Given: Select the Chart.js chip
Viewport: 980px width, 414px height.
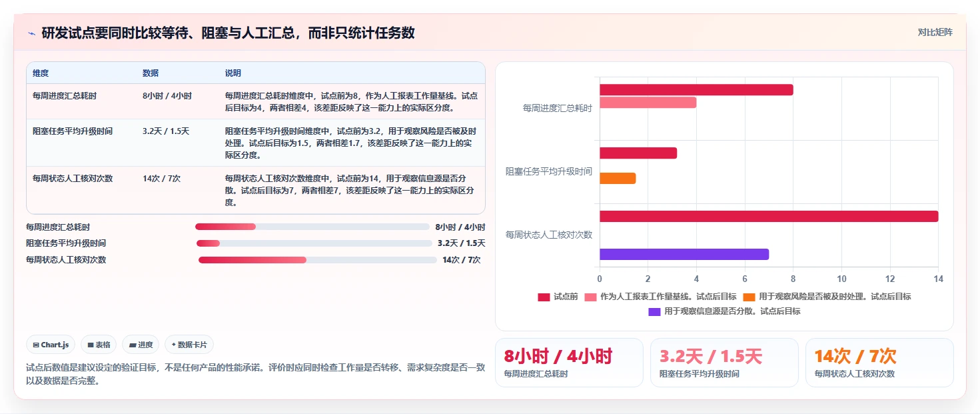Looking at the screenshot, I should coord(51,345).
